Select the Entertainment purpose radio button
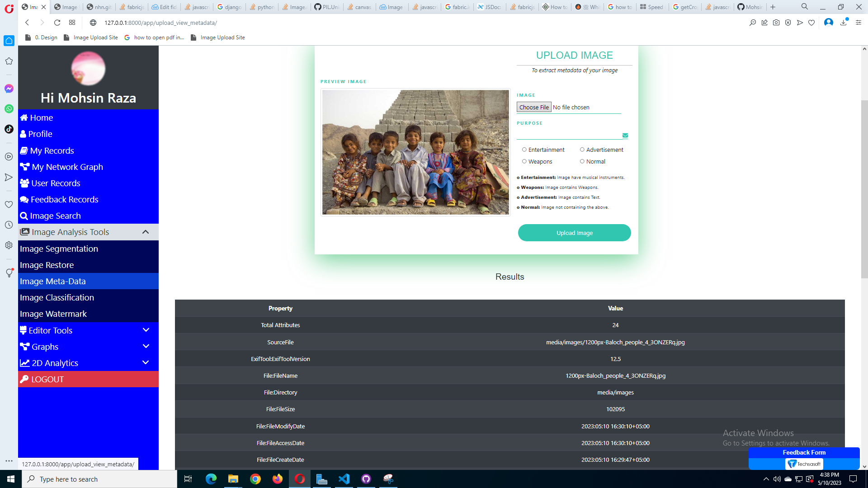The height and width of the screenshot is (488, 868). coord(524,150)
